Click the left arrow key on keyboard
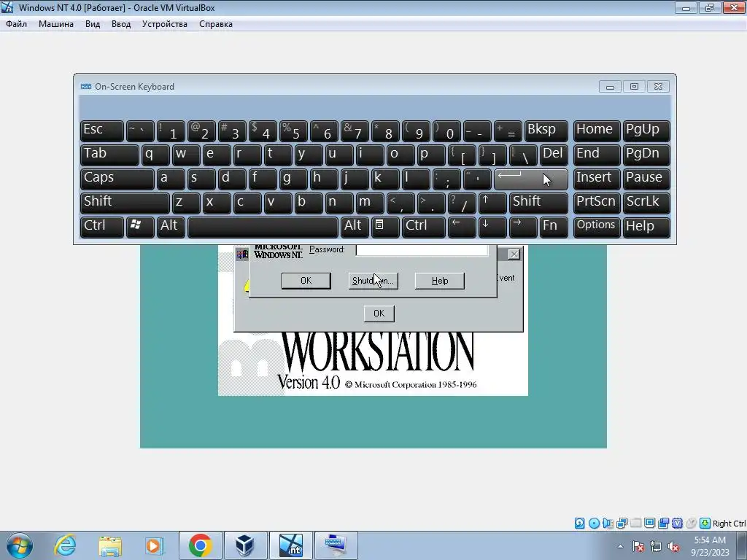 point(462,226)
